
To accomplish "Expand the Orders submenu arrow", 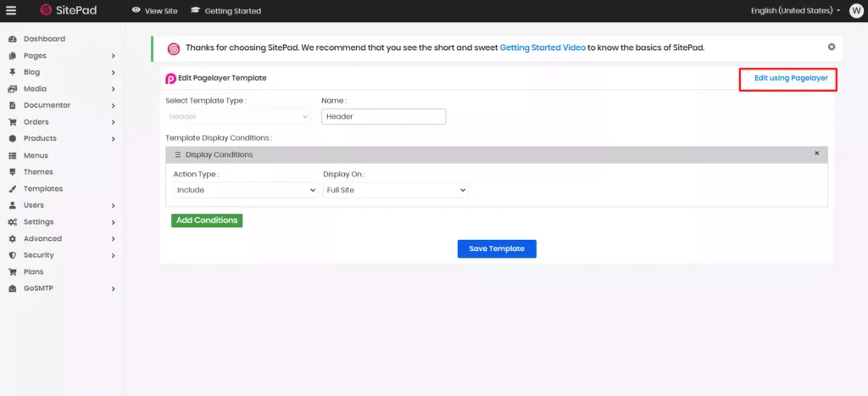I will click(x=113, y=122).
